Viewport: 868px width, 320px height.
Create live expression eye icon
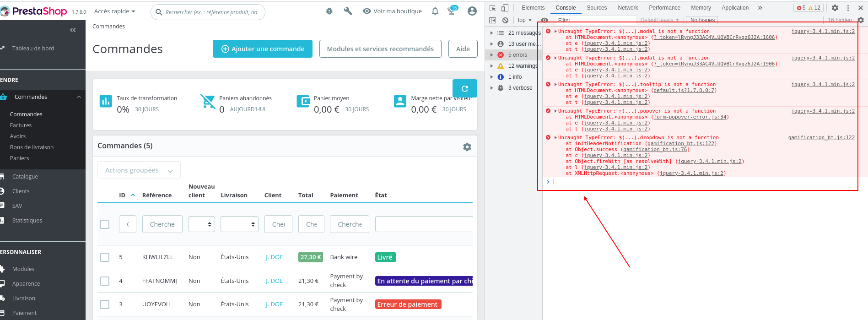point(545,20)
